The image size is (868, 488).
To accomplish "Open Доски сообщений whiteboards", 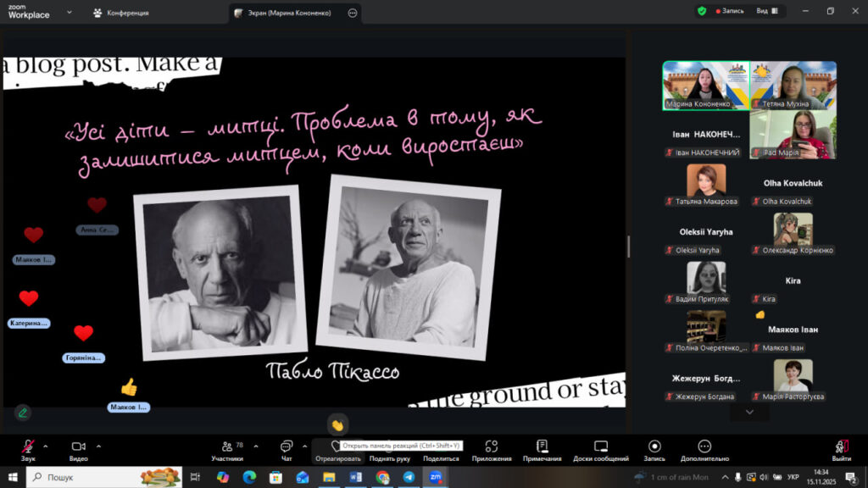I will (600, 448).
